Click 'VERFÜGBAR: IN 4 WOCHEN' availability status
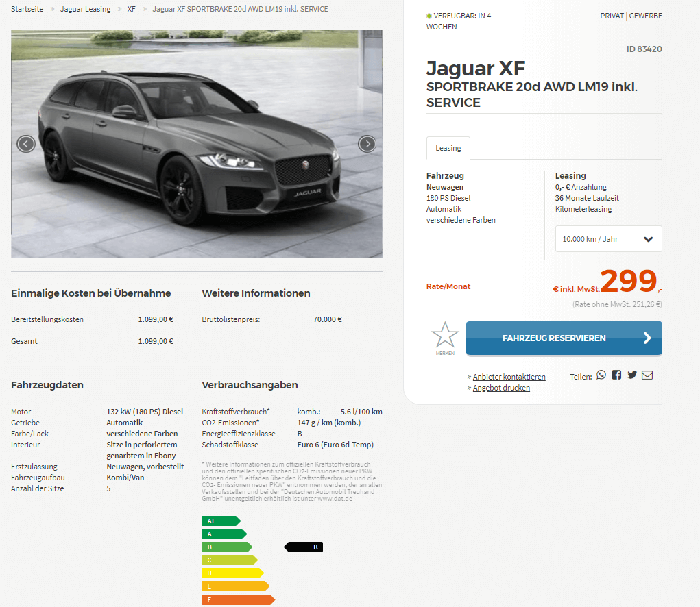Viewport: 700px width, 607px height. pyautogui.click(x=459, y=21)
